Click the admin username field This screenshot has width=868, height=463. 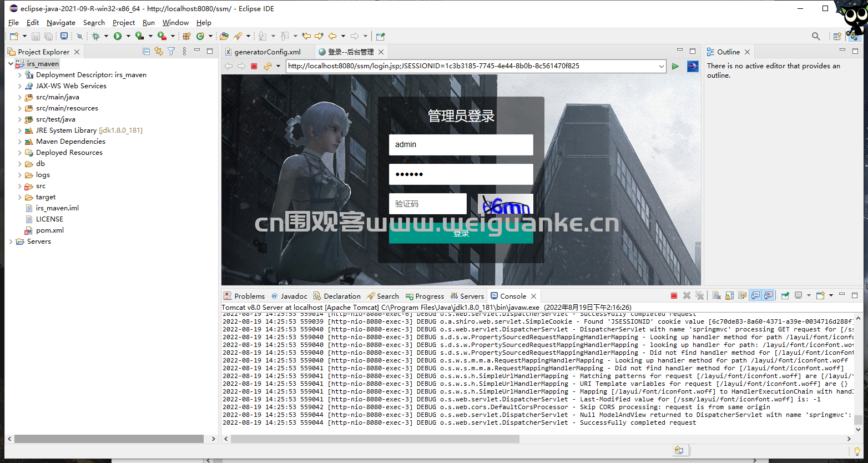point(461,144)
